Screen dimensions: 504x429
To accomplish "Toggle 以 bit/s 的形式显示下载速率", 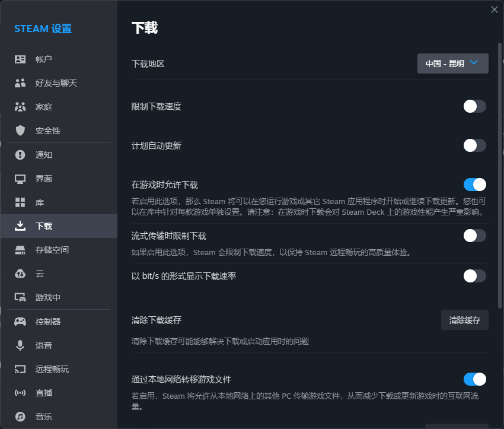I will click(x=474, y=276).
